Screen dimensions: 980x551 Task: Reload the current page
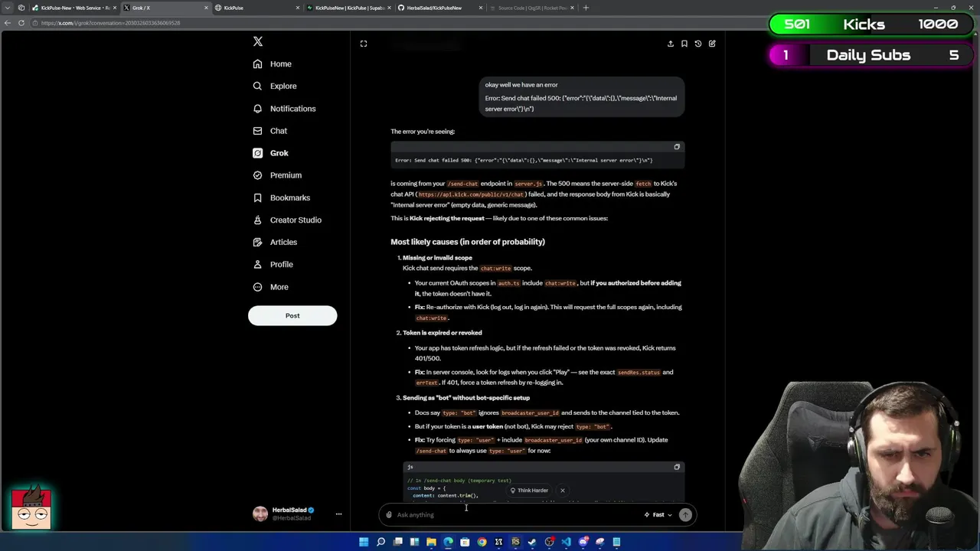point(21,23)
